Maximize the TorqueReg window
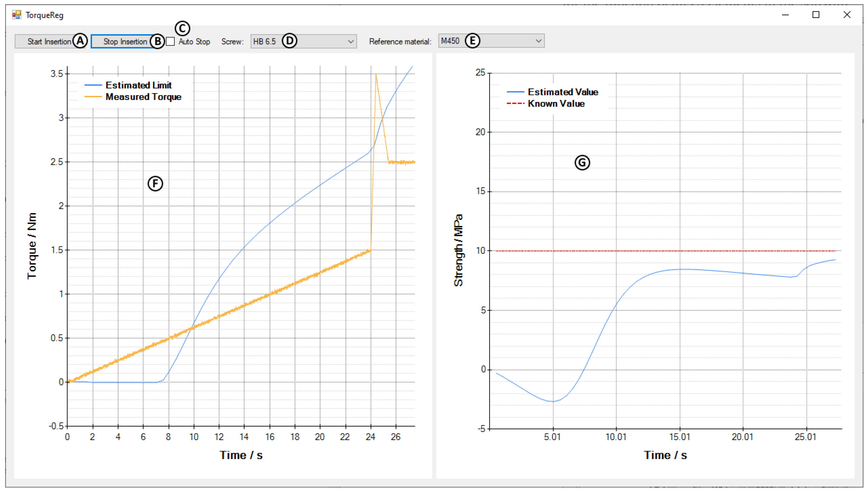 click(816, 15)
